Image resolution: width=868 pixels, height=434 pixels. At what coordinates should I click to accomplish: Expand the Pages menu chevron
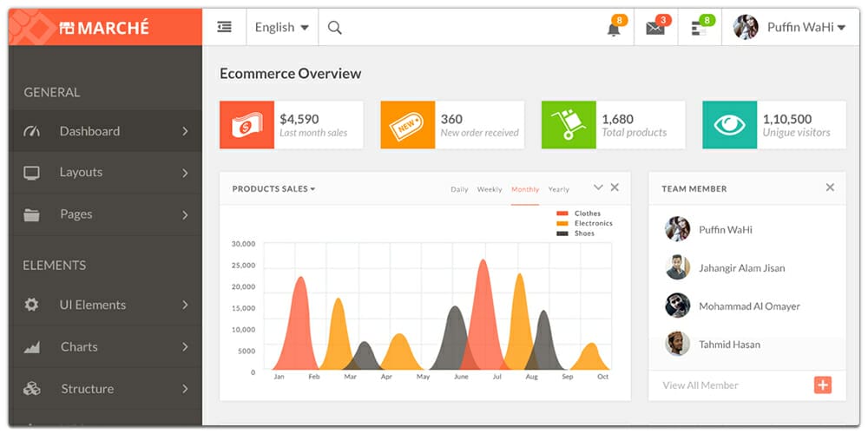click(185, 214)
